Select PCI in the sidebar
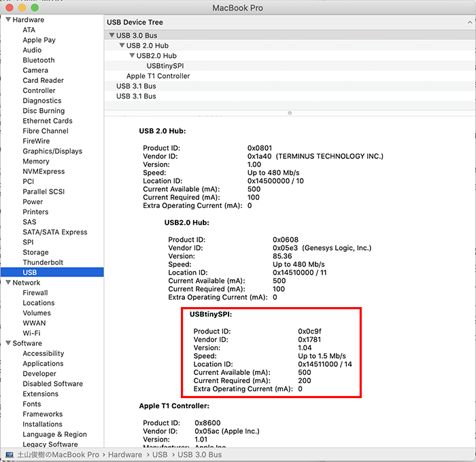 [x=29, y=181]
